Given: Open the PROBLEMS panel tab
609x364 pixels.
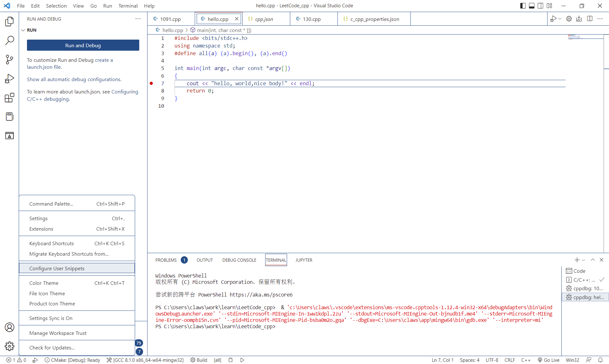Looking at the screenshot, I should point(166,260).
